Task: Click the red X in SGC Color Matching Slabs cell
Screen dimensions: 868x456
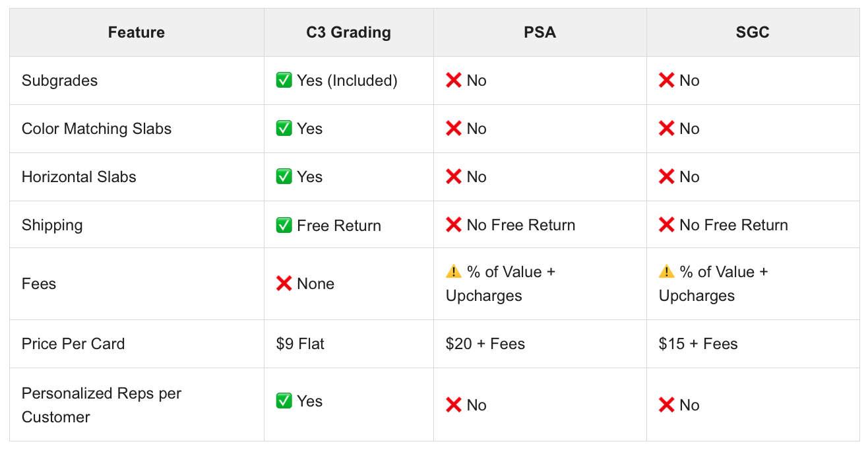Action: point(667,129)
